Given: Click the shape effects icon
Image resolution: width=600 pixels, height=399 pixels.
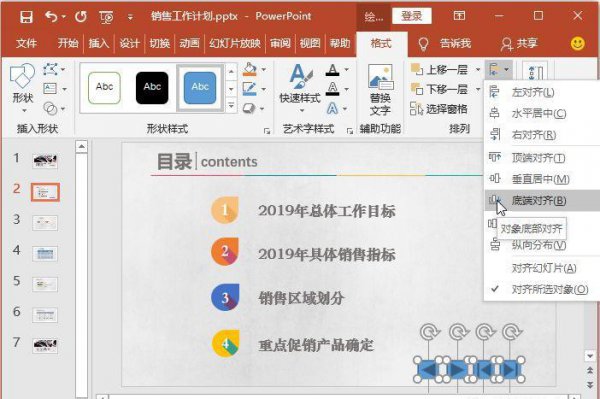Looking at the screenshot, I should [249, 108].
